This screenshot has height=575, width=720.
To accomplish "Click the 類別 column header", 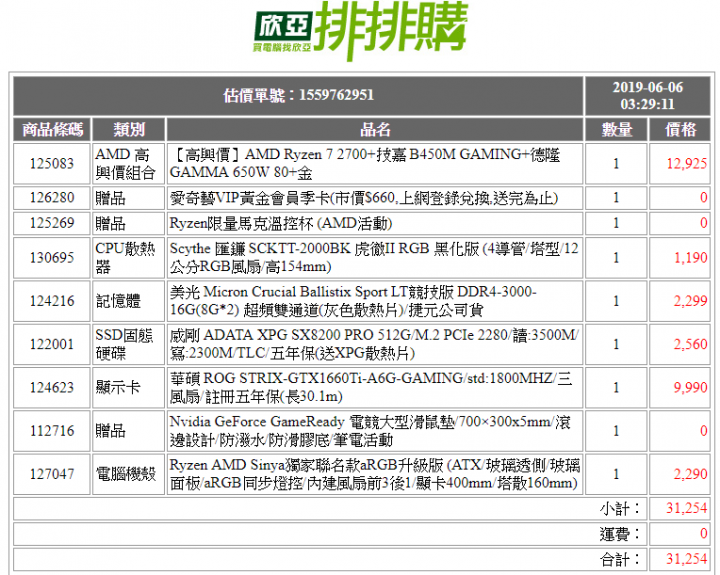I will point(129,130).
